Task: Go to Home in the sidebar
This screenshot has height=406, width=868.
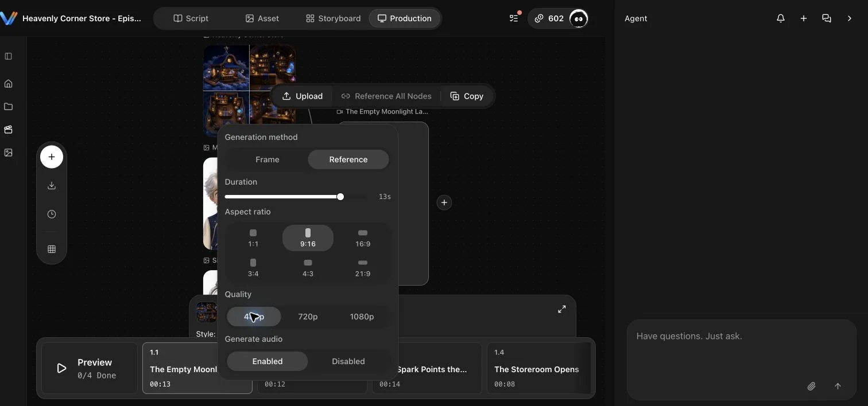Action: point(8,84)
